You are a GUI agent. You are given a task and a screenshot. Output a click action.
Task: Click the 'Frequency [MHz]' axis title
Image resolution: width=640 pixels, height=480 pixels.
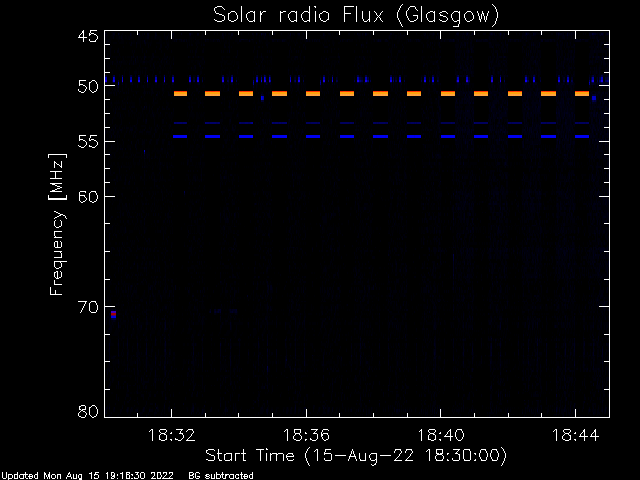tap(57, 224)
